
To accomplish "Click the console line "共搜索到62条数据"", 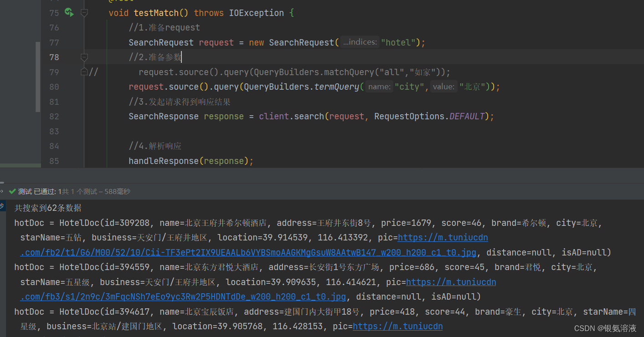I will click(48, 208).
